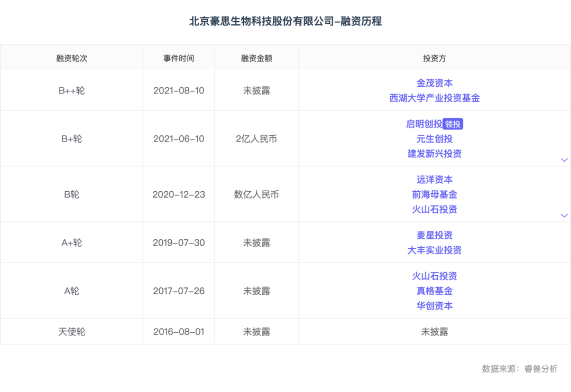Expand the B+轮 investor list chevron
This screenshot has height=392, width=571.
564,160
